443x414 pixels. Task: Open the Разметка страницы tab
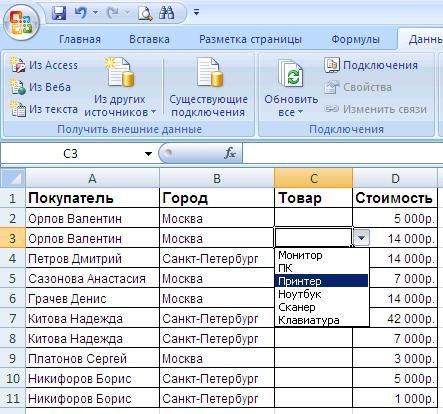click(x=250, y=39)
